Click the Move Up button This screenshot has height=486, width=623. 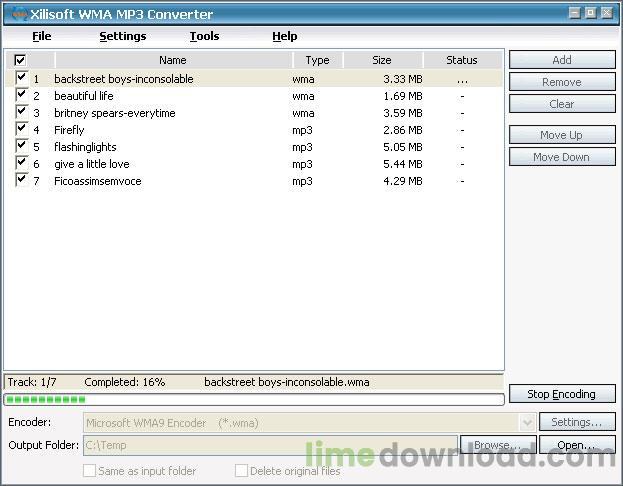562,135
